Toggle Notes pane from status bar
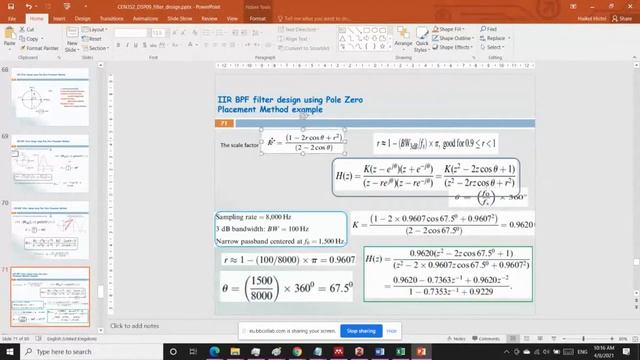This screenshot has width=640, height=360. click(x=456, y=339)
